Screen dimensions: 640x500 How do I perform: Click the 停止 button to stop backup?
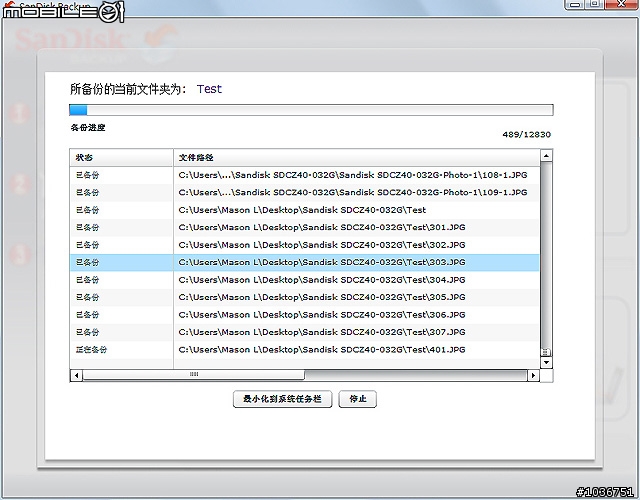(358, 399)
